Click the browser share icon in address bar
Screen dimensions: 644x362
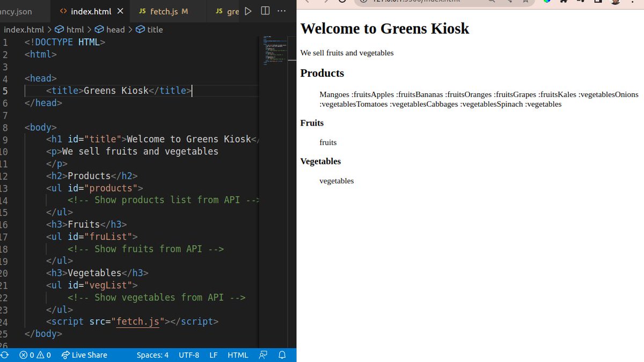508,2
